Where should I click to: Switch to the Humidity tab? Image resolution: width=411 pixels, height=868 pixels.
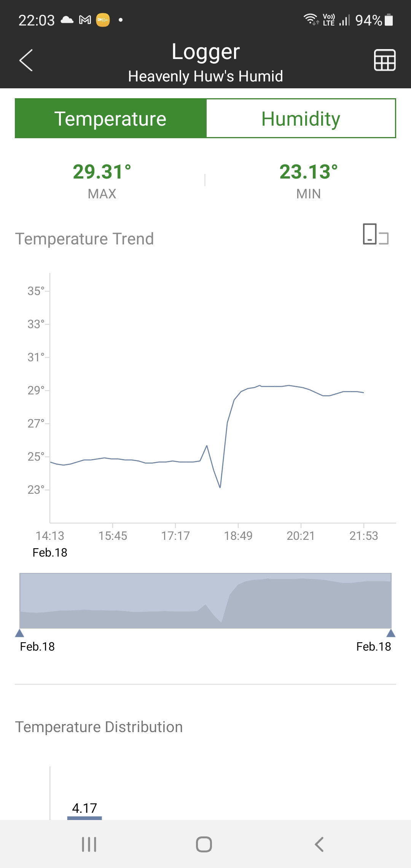pyautogui.click(x=301, y=118)
